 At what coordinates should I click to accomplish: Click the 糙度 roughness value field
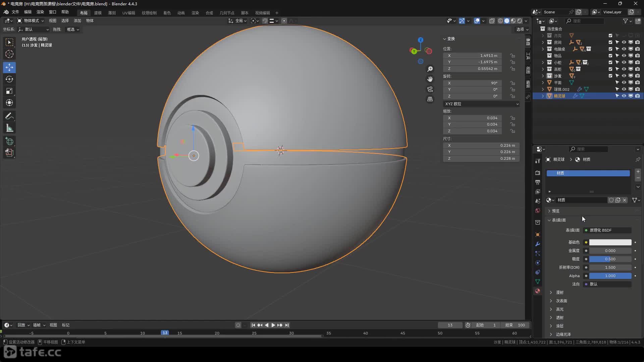click(610, 259)
